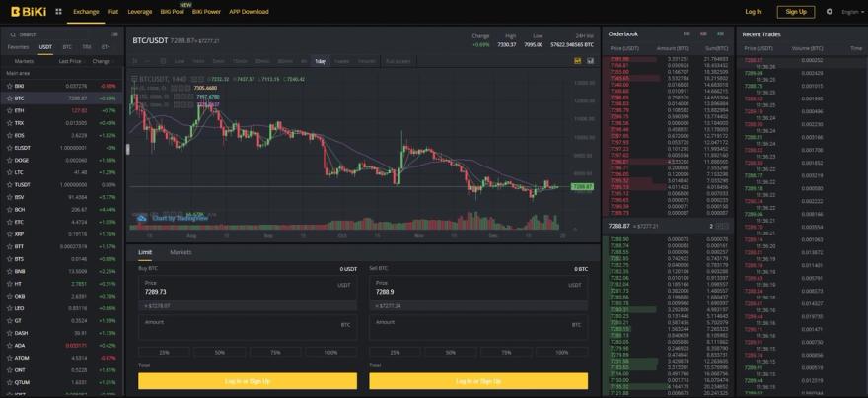
Task: Sort markets by Last Price
Action: (x=69, y=61)
